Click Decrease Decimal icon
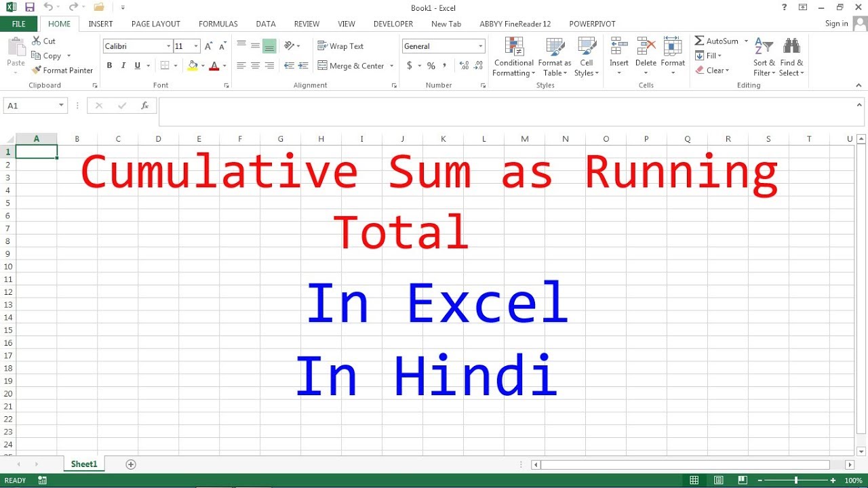This screenshot has height=488, width=868. pyautogui.click(x=479, y=66)
